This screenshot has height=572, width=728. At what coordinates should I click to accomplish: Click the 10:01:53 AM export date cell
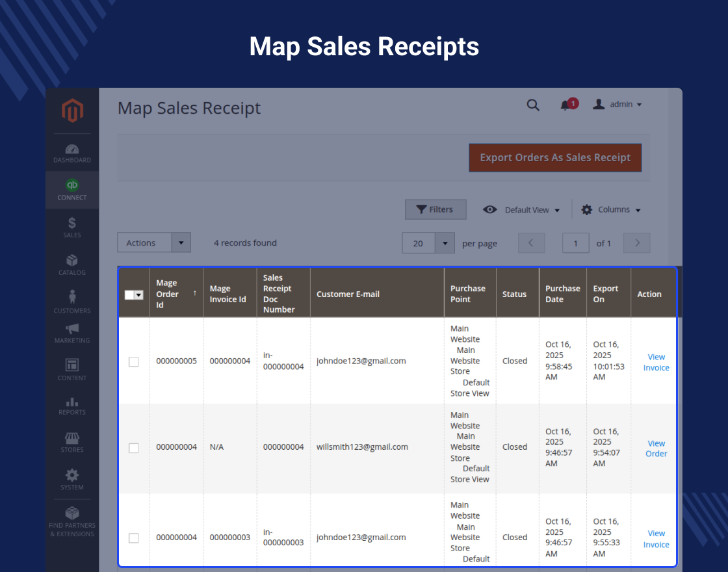click(608, 361)
